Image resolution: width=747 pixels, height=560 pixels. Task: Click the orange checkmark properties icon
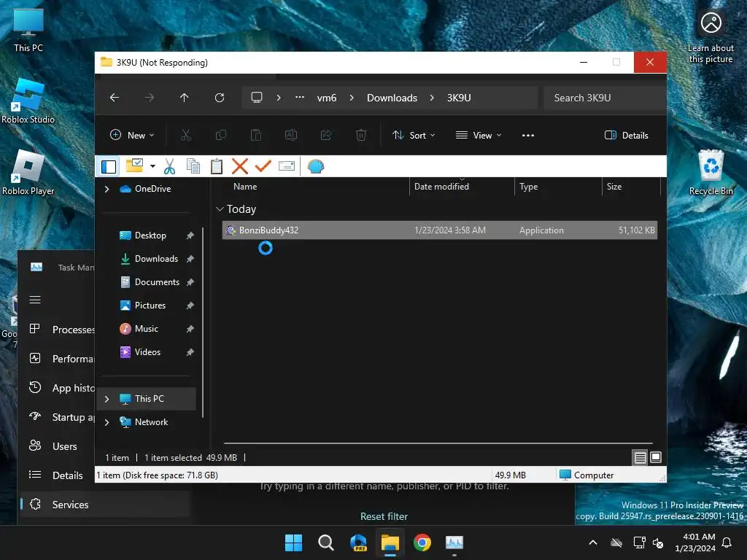tap(263, 166)
